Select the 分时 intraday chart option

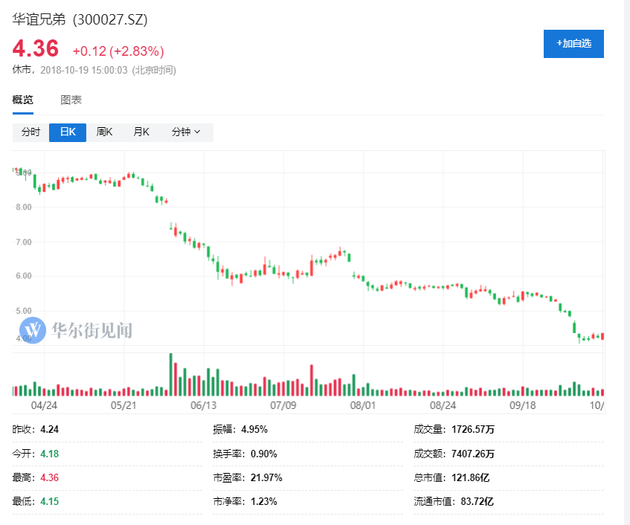click(30, 132)
